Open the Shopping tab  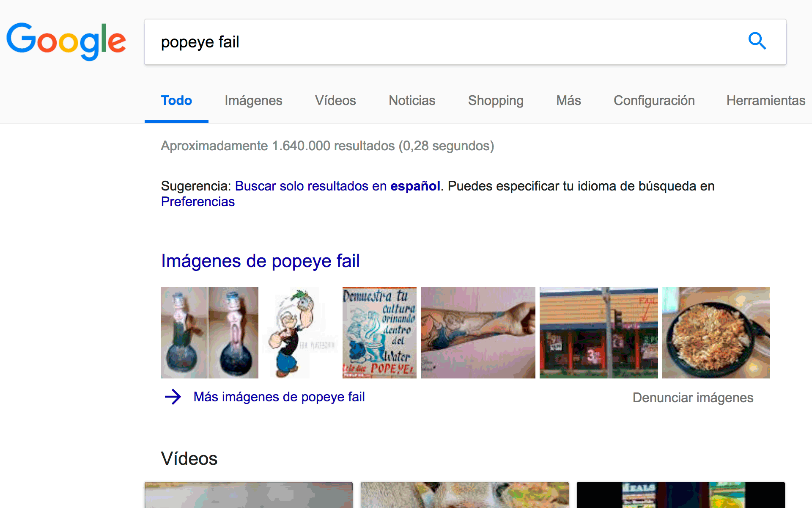pyautogui.click(x=496, y=101)
